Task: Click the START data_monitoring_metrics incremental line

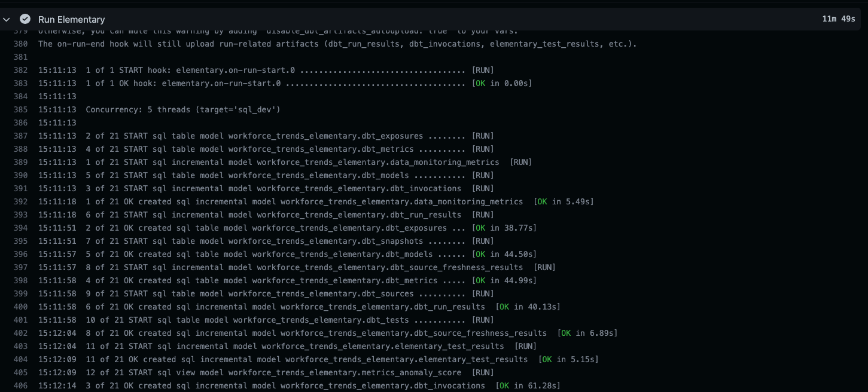Action: 285,162
